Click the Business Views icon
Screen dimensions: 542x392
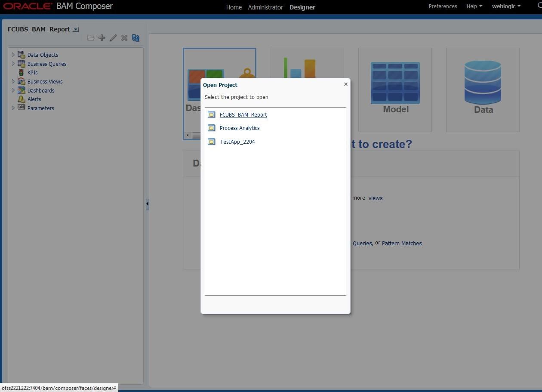coord(21,81)
